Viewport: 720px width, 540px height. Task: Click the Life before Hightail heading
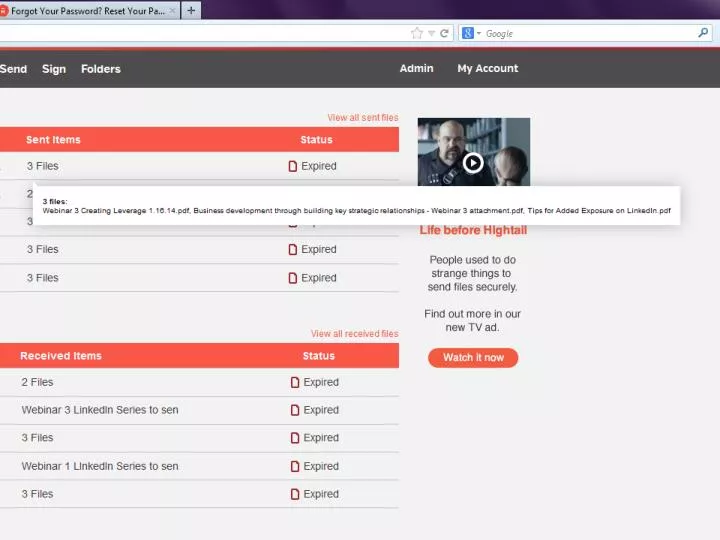[x=473, y=230]
